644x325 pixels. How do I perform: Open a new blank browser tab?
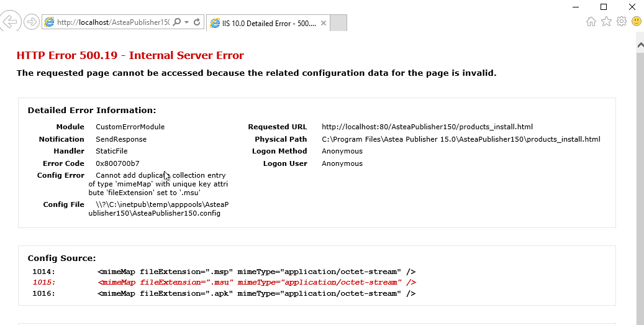[x=338, y=23]
